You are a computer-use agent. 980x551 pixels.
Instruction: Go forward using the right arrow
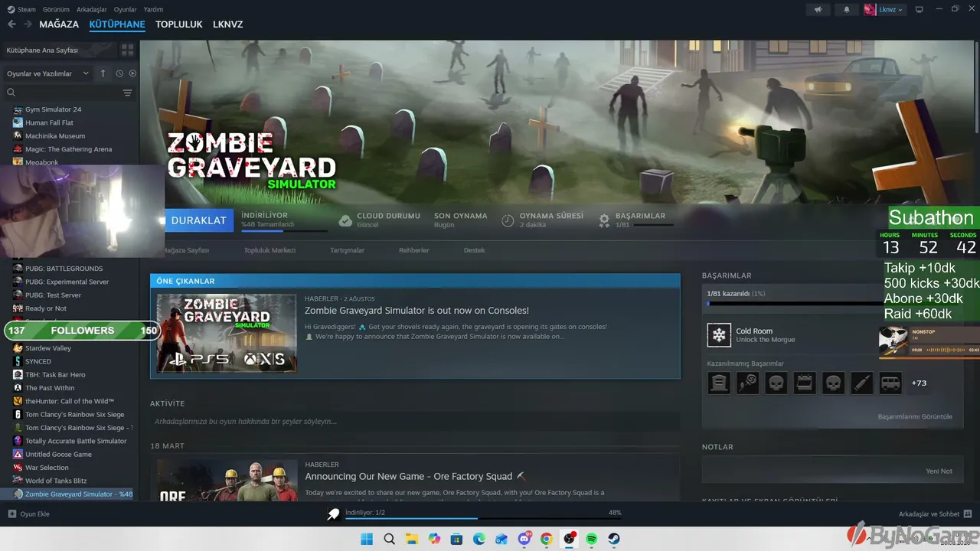click(x=28, y=24)
